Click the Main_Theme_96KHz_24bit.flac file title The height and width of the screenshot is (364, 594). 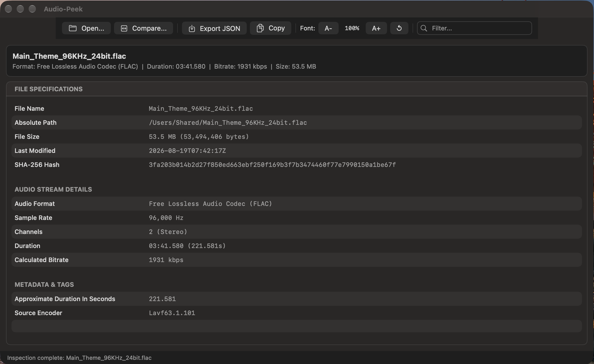[x=69, y=56]
